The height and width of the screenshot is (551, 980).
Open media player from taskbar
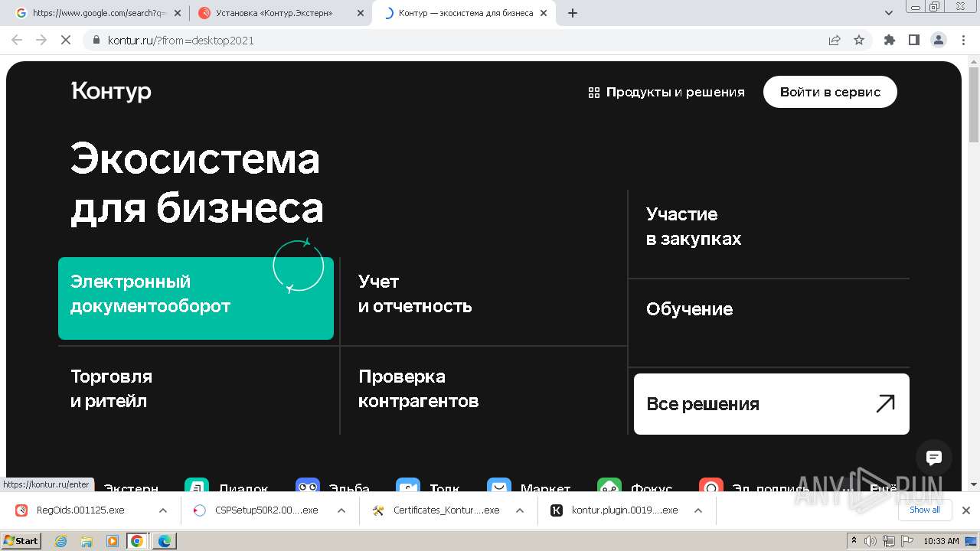pyautogui.click(x=112, y=541)
